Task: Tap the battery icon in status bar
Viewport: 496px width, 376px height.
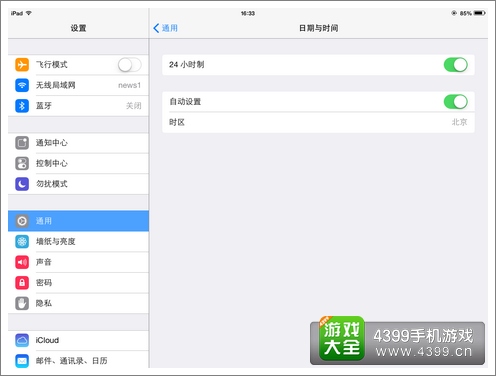Action: (479, 13)
